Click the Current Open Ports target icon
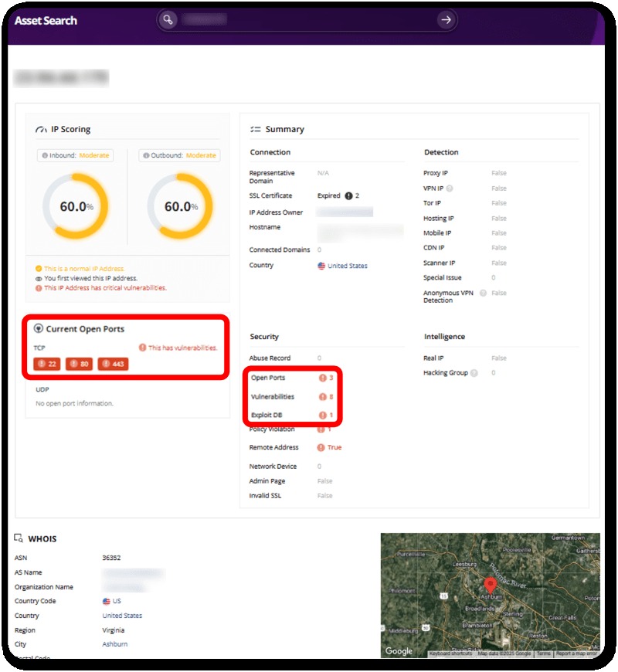 point(40,328)
